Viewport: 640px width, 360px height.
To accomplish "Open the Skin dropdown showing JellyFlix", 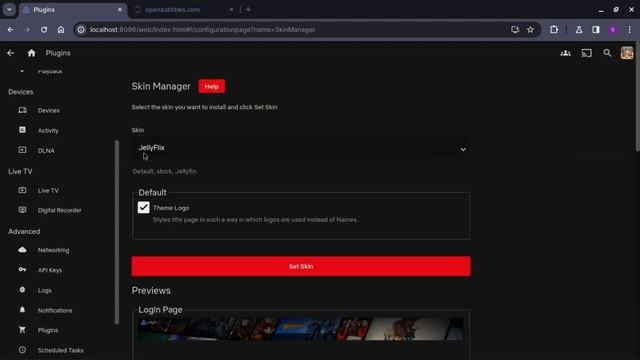I will click(x=301, y=148).
